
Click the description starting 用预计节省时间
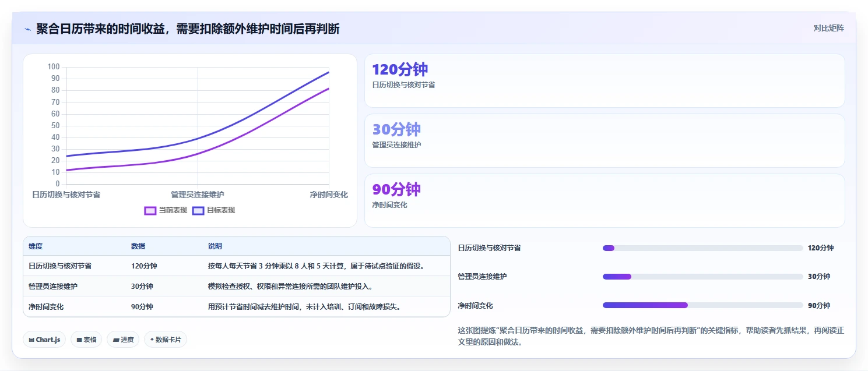coord(305,307)
